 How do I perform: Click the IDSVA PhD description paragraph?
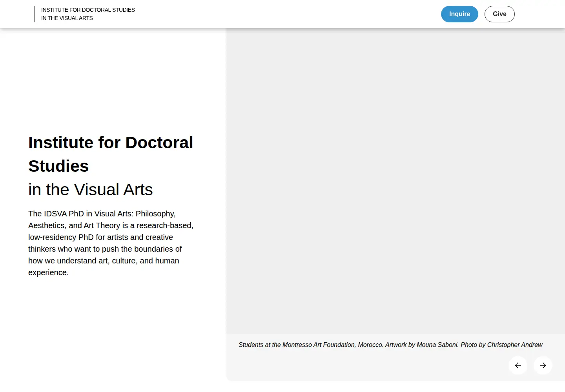point(111,243)
